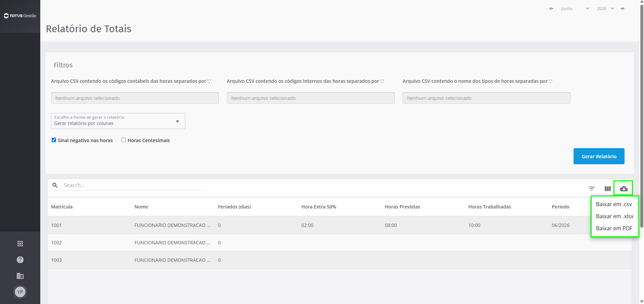Open the show columns icon

[608, 189]
